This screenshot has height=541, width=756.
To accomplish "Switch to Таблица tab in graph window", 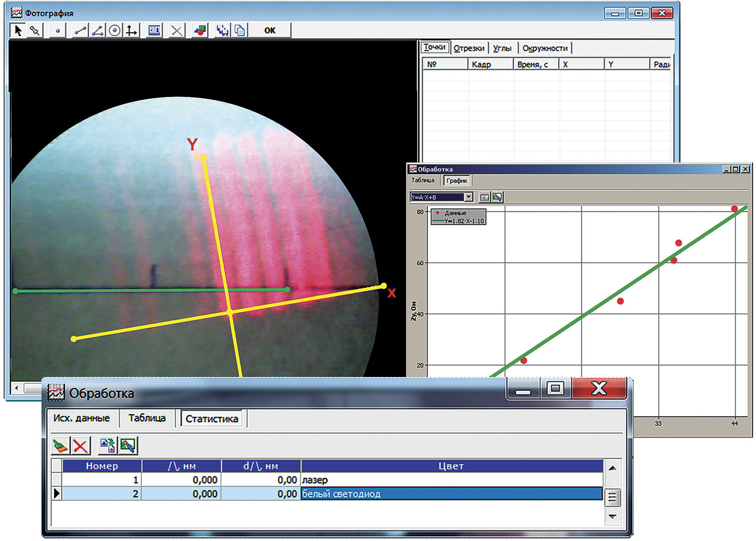I will click(423, 181).
